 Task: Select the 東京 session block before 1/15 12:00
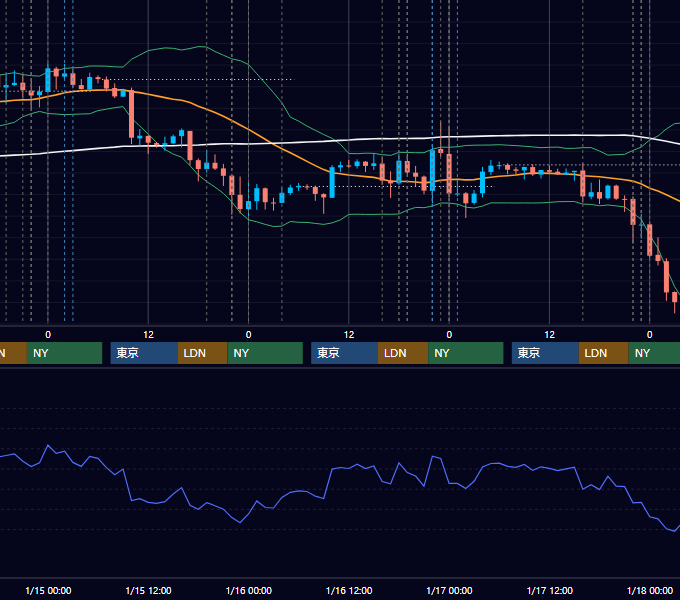pyautogui.click(x=144, y=353)
